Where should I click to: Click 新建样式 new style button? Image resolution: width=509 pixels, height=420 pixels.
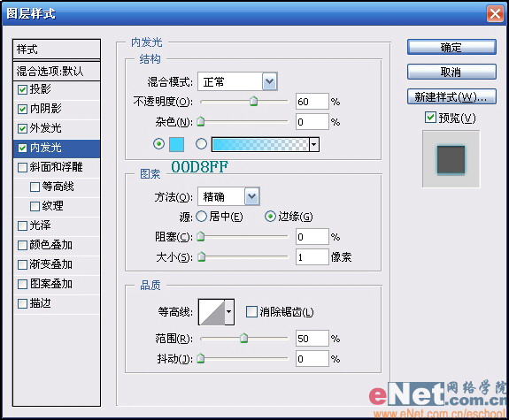[451, 96]
